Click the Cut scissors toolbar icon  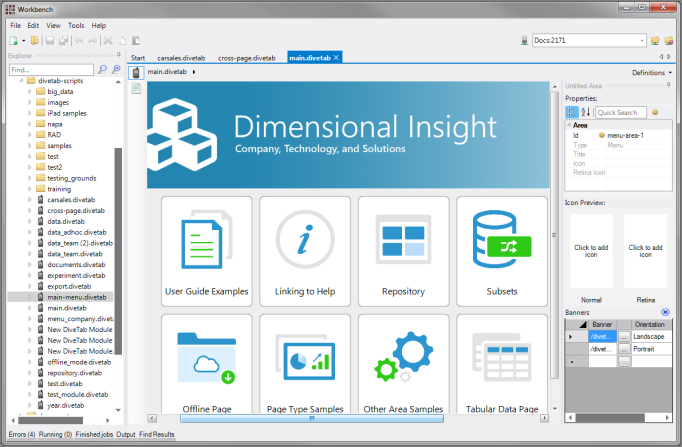coord(108,40)
